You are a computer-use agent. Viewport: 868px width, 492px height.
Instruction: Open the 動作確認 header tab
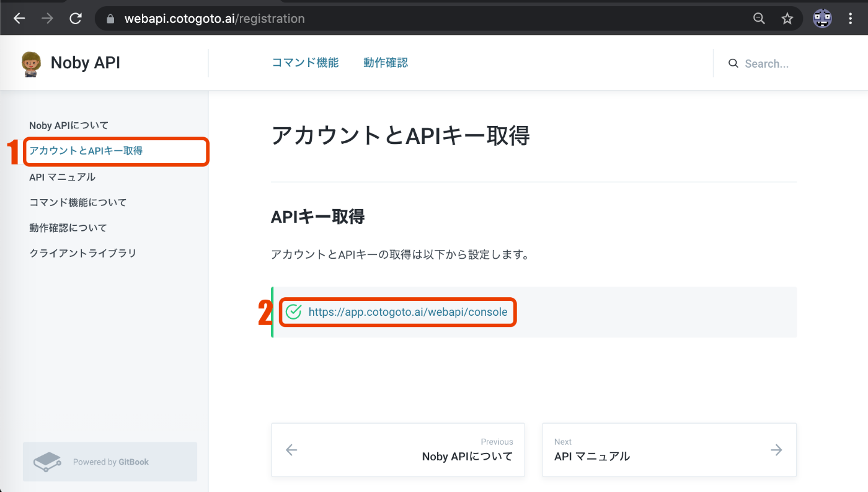click(x=386, y=63)
